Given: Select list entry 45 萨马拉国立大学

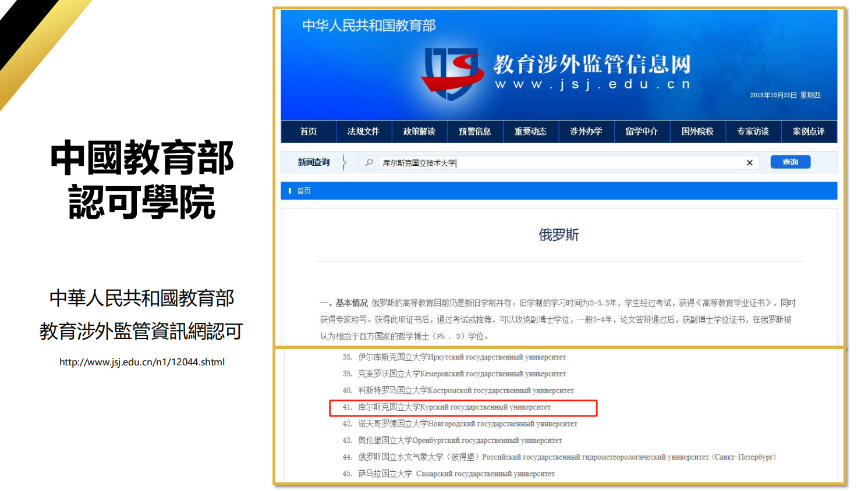Looking at the screenshot, I should click(449, 474).
